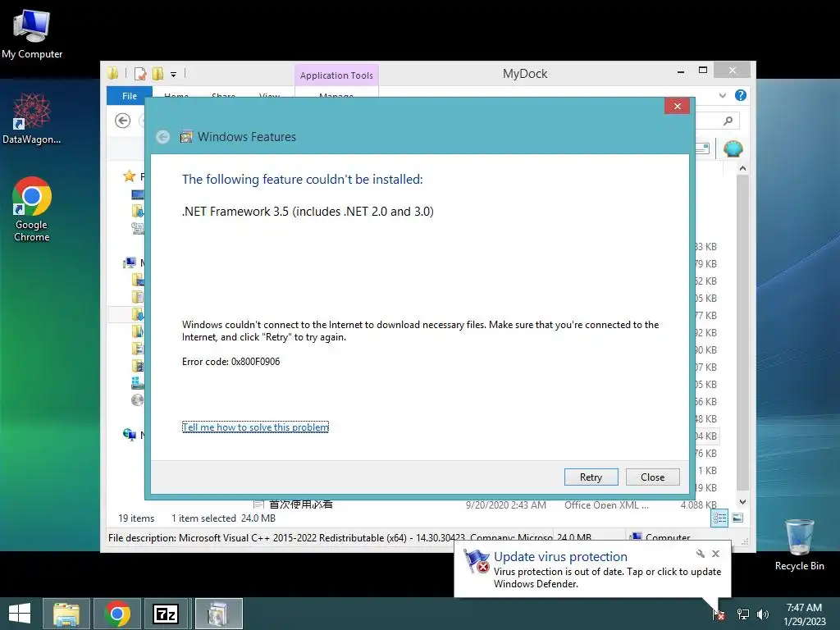Select Network icon in navigation pane
The width and height of the screenshot is (840, 630).
(129, 434)
